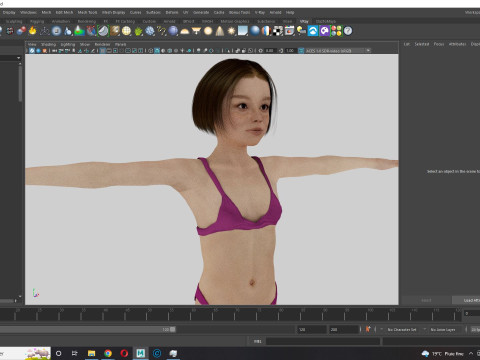Click the purple palette shelf icon
Image resolution: width=480 pixels, height=360 pixels.
(325, 31)
